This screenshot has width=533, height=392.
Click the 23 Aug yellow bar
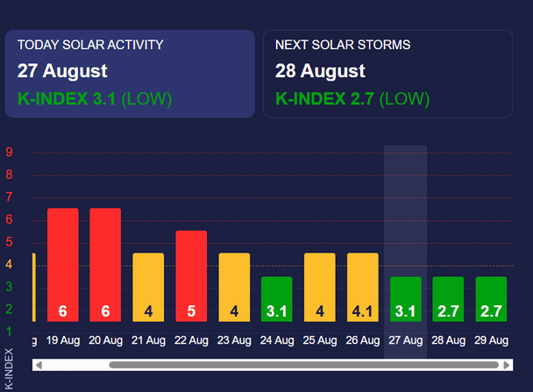(x=234, y=287)
